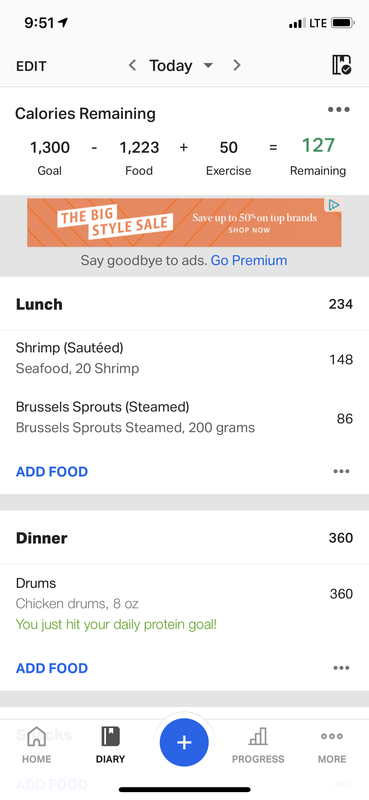Open the Drums chicken entry
This screenshot has height=800, width=369.
pyautogui.click(x=184, y=604)
